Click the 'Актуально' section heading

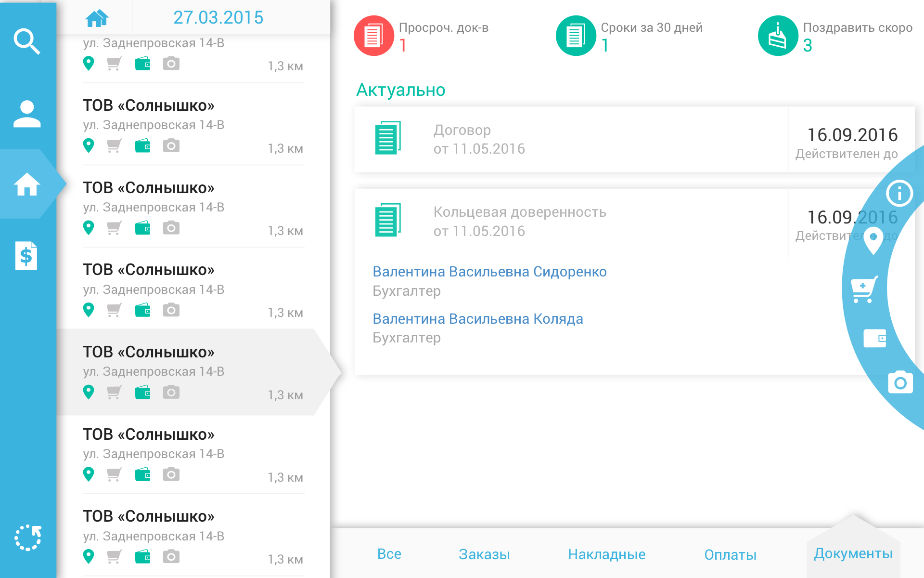pos(401,90)
